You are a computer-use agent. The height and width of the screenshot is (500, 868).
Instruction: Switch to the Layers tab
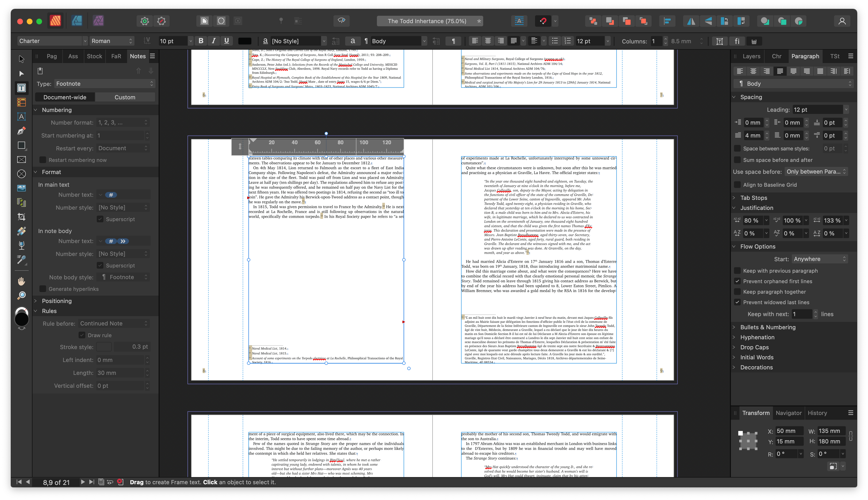(x=751, y=56)
